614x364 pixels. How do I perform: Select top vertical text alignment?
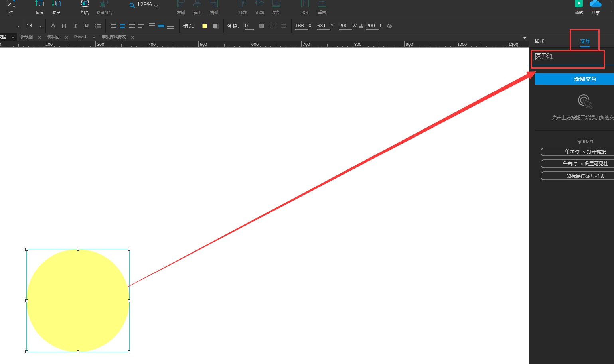coord(152,25)
